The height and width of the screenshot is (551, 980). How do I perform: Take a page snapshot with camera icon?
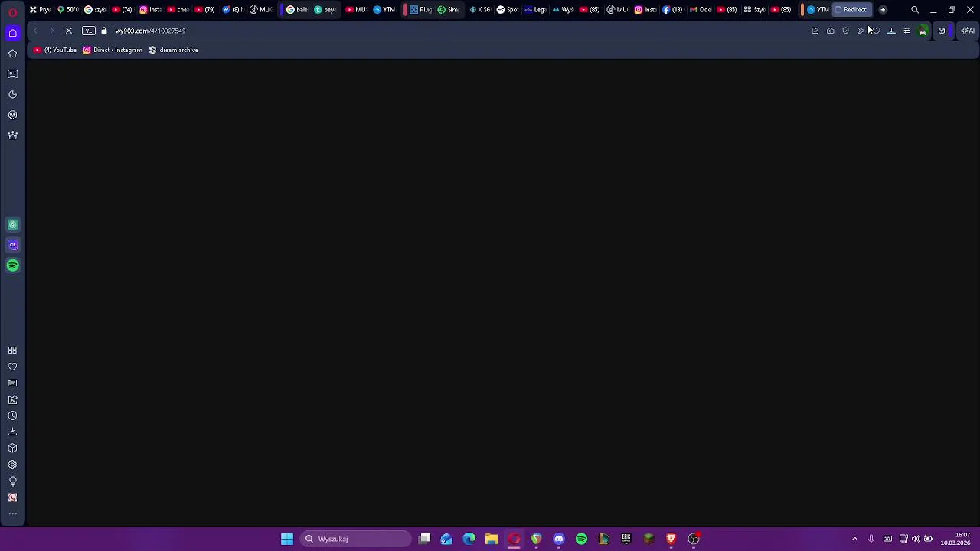[x=831, y=31]
